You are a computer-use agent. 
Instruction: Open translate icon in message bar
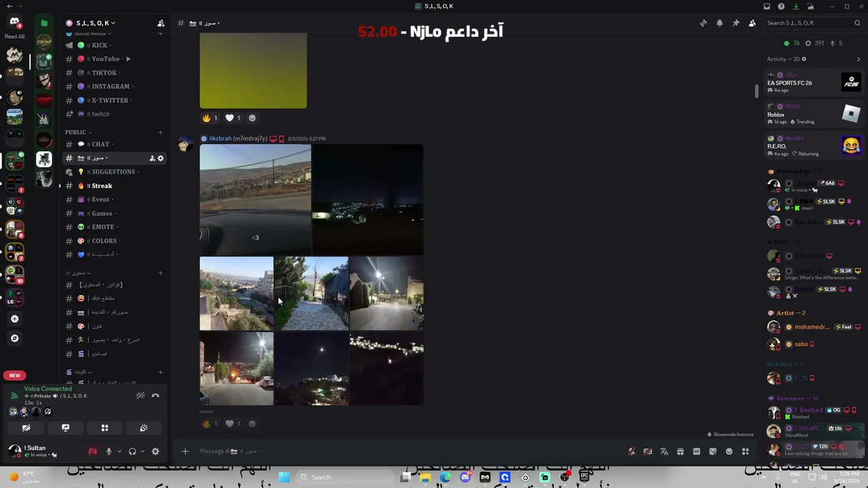pyautogui.click(x=664, y=451)
